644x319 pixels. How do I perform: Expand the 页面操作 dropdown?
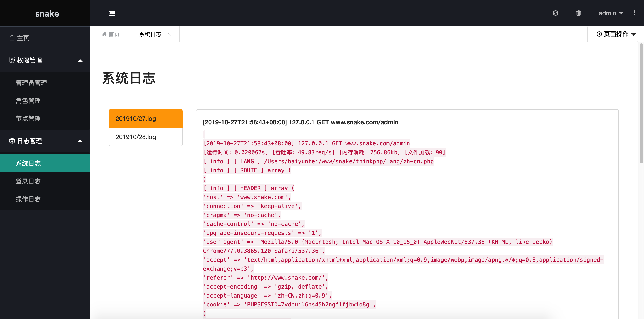tap(616, 34)
